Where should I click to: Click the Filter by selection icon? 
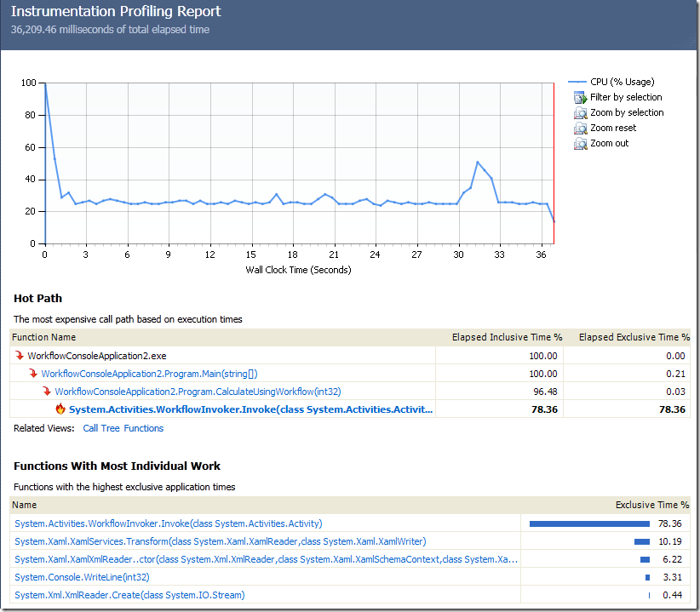[580, 97]
